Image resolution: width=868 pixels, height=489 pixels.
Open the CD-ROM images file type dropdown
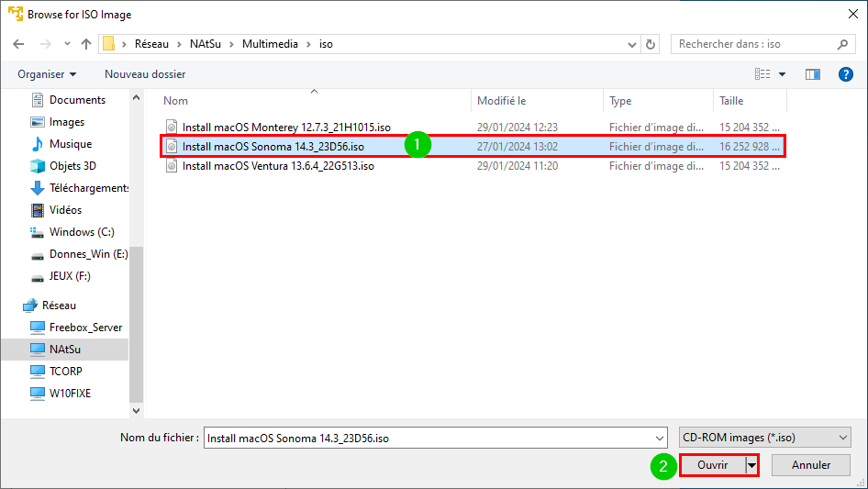coord(765,438)
